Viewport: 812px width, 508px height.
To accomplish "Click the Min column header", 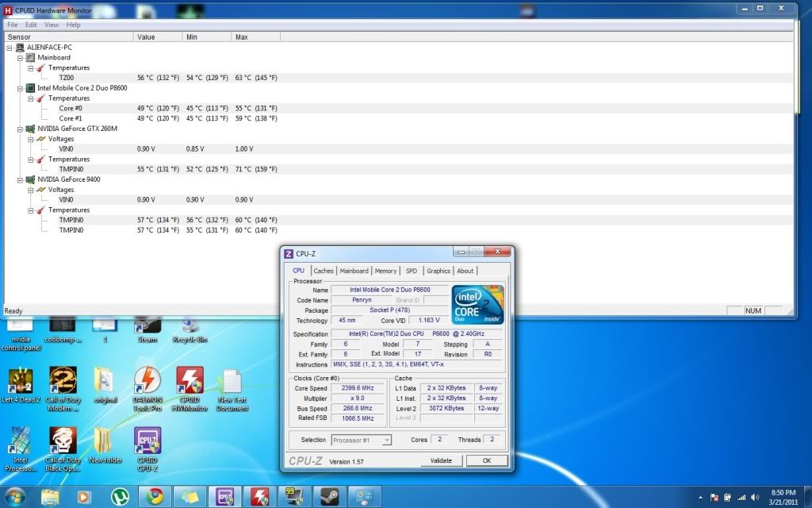I will (x=207, y=37).
